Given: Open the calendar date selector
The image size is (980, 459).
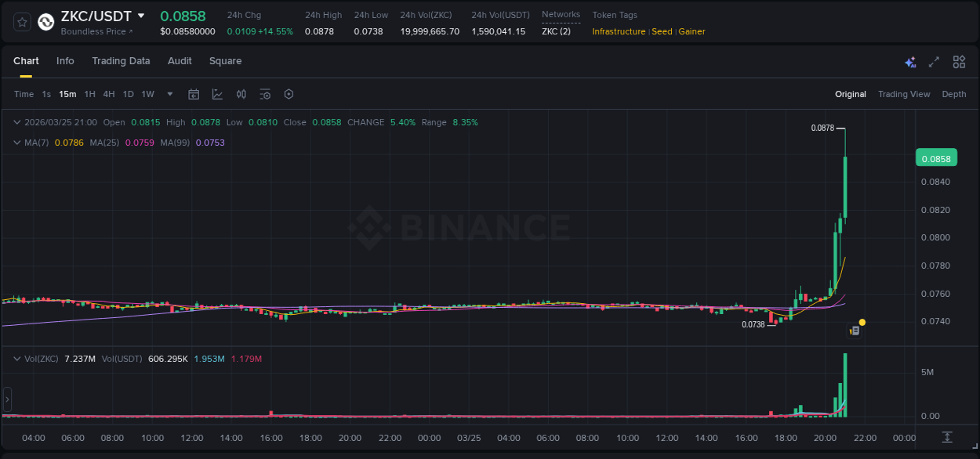Looking at the screenshot, I should (x=194, y=94).
